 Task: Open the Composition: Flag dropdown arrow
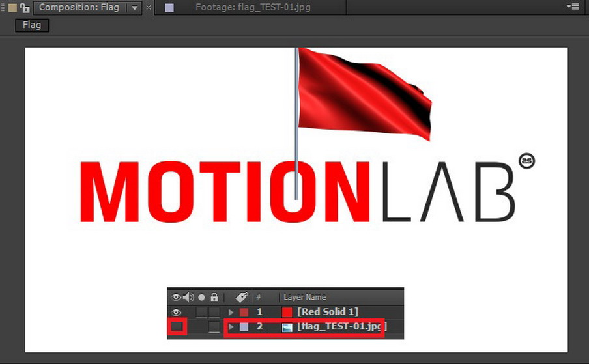point(134,8)
